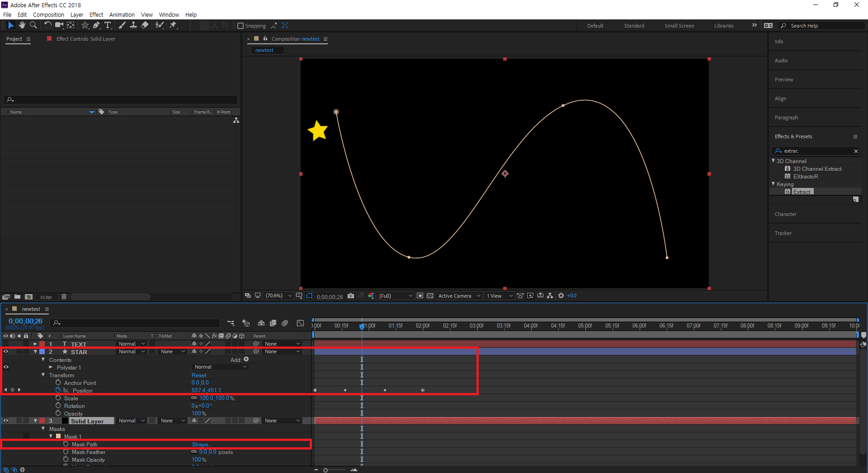The image size is (868, 473).
Task: Open the Composition Mini-Flowchart icon
Action: click(231, 323)
